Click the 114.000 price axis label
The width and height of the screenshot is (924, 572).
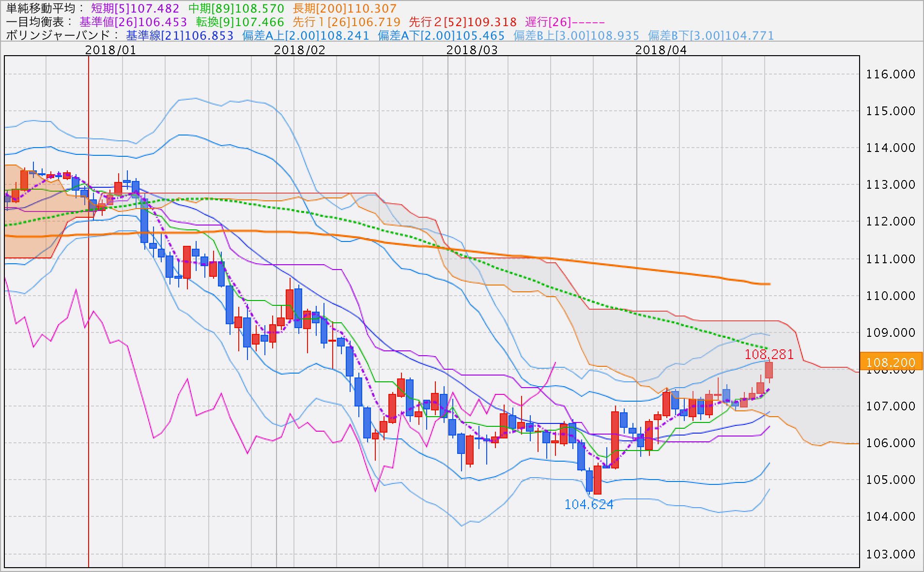pos(891,148)
